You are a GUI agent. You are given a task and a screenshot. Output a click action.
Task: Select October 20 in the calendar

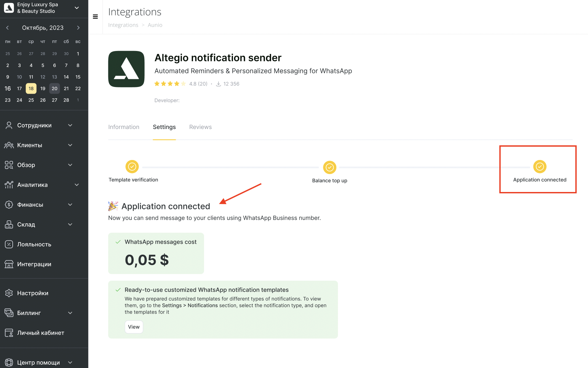pos(55,88)
